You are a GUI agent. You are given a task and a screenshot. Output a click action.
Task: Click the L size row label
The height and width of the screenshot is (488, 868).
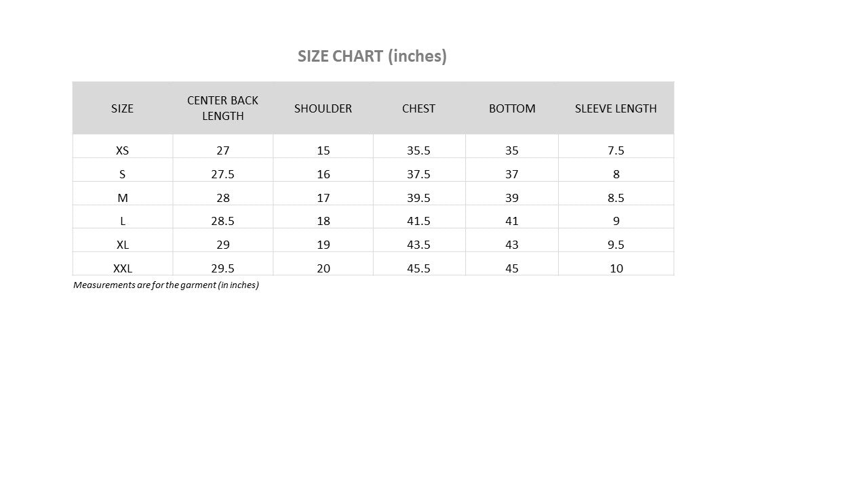[122, 221]
